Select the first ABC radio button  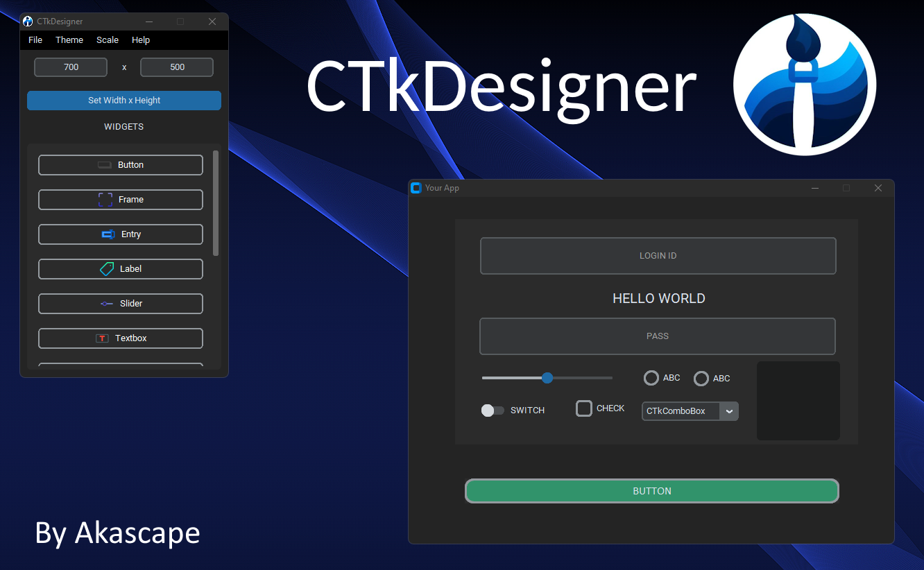point(651,378)
